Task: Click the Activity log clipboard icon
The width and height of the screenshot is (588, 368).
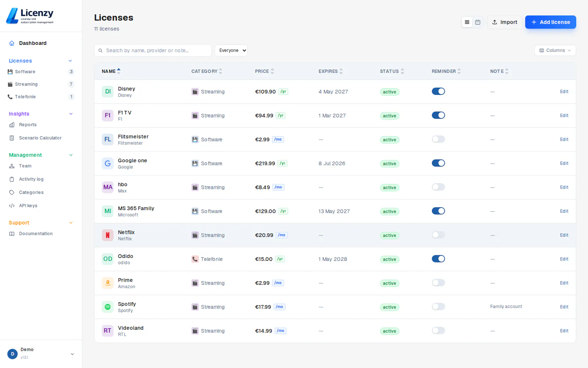Action: click(x=12, y=179)
